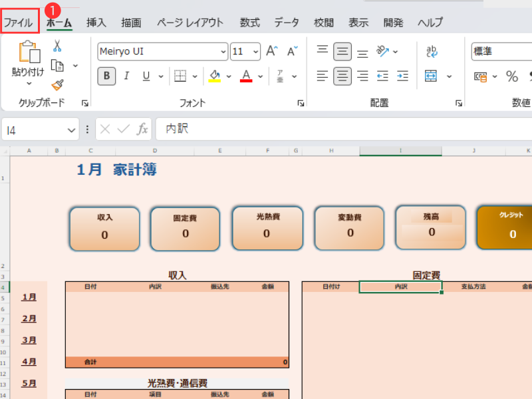Click the Insert Function fx icon
The width and height of the screenshot is (532, 399).
pyautogui.click(x=142, y=130)
